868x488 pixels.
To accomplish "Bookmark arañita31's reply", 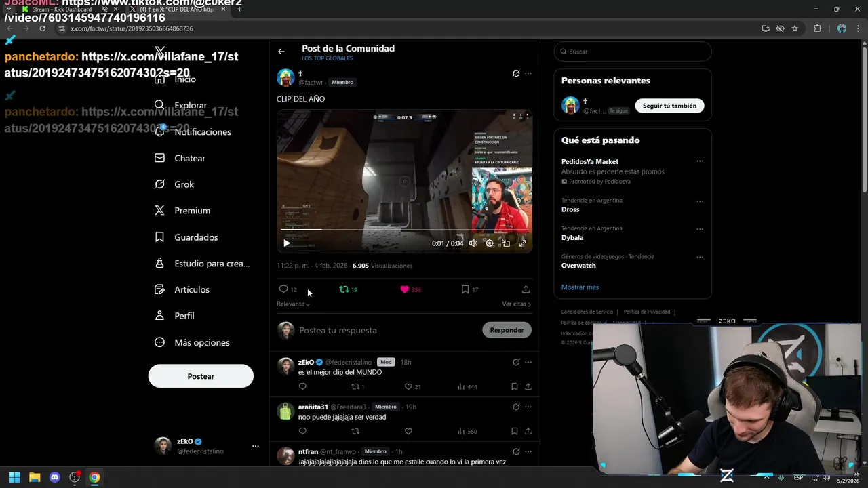I will 514,431.
